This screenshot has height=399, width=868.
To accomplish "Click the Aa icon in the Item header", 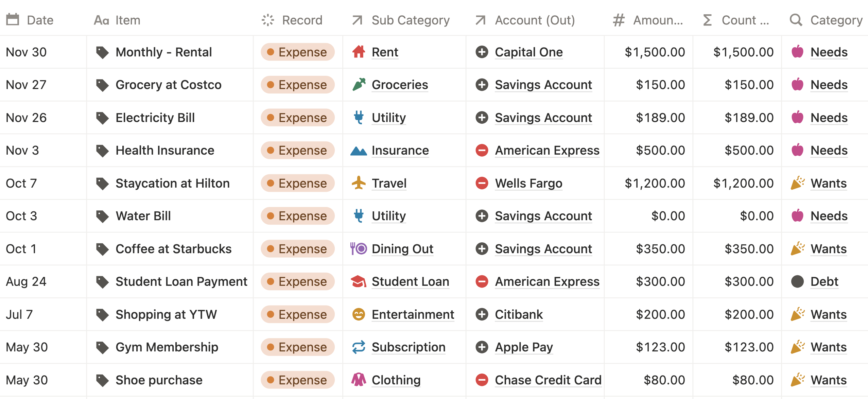I will coord(101,20).
